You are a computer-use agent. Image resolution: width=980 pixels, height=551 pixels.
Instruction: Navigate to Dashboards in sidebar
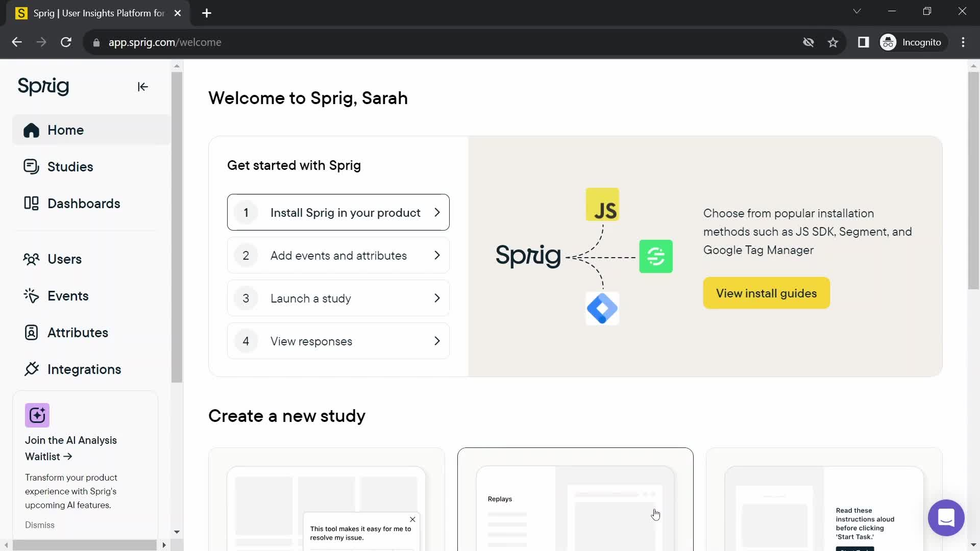(x=84, y=203)
